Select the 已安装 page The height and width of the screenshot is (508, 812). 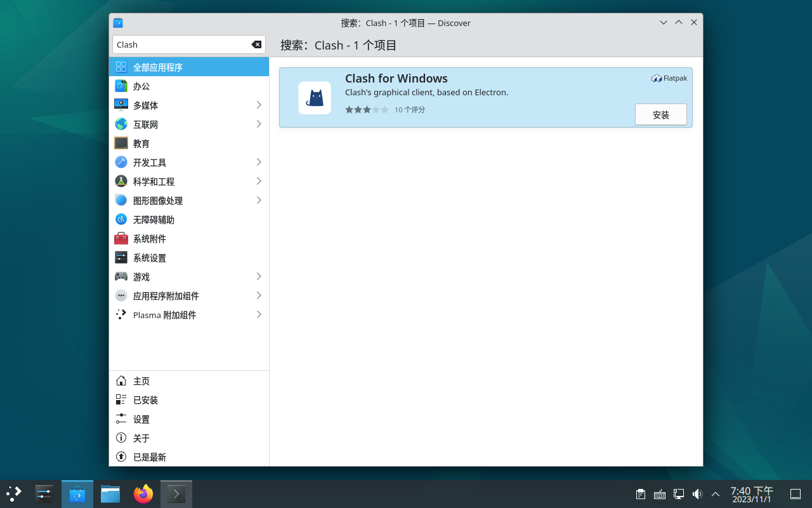click(145, 400)
